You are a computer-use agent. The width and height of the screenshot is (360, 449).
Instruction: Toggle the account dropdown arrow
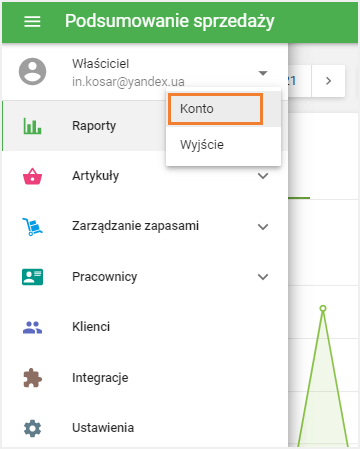pos(263,73)
